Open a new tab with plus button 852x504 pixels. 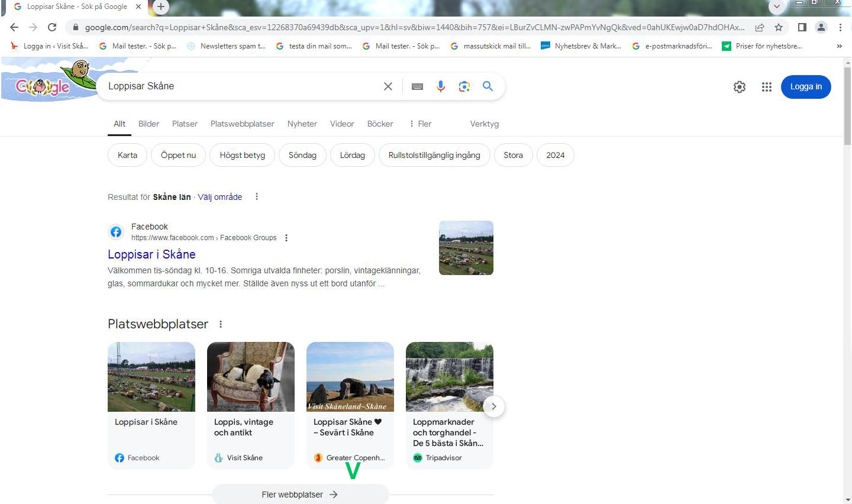point(161,7)
